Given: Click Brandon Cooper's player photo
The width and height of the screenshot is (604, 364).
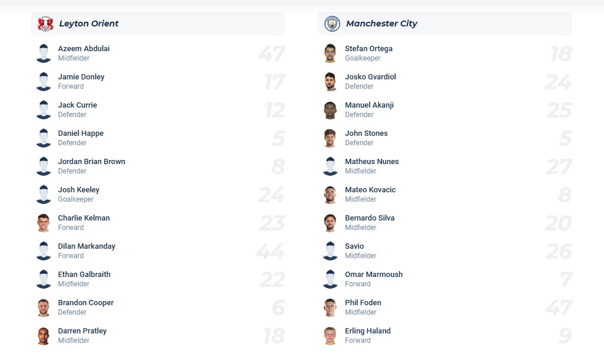Looking at the screenshot, I should point(44,307).
